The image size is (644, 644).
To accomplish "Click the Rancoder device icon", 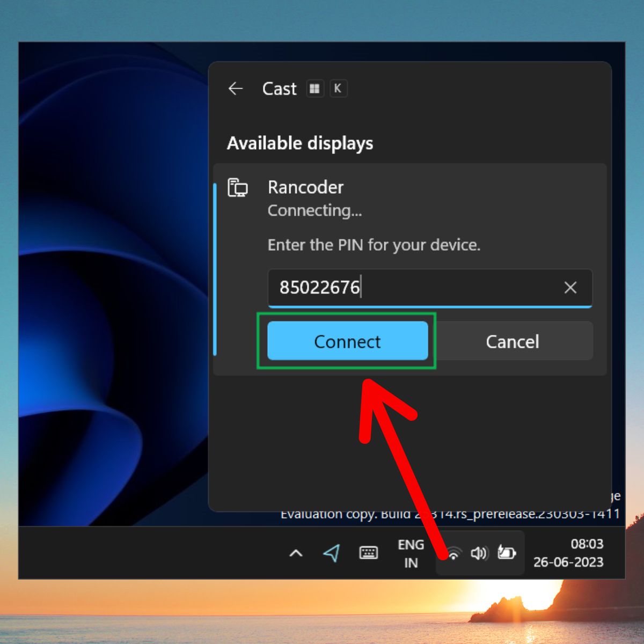I will (x=238, y=188).
